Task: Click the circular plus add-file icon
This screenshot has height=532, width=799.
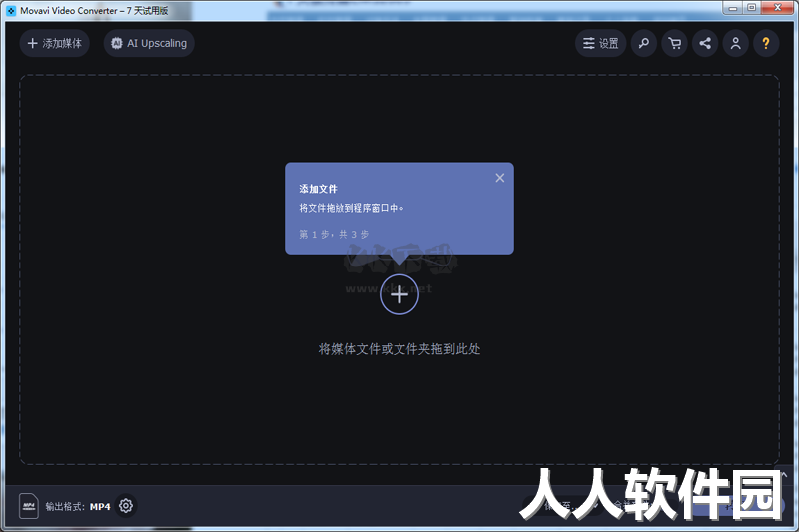Action: click(399, 294)
